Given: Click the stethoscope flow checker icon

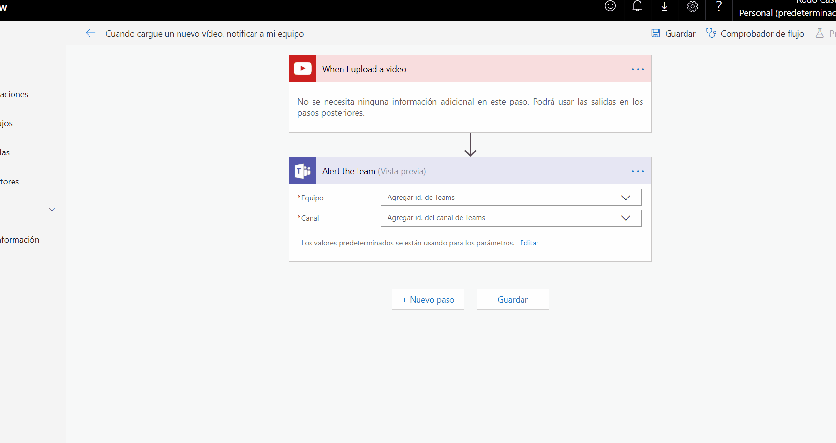Looking at the screenshot, I should pos(711,34).
